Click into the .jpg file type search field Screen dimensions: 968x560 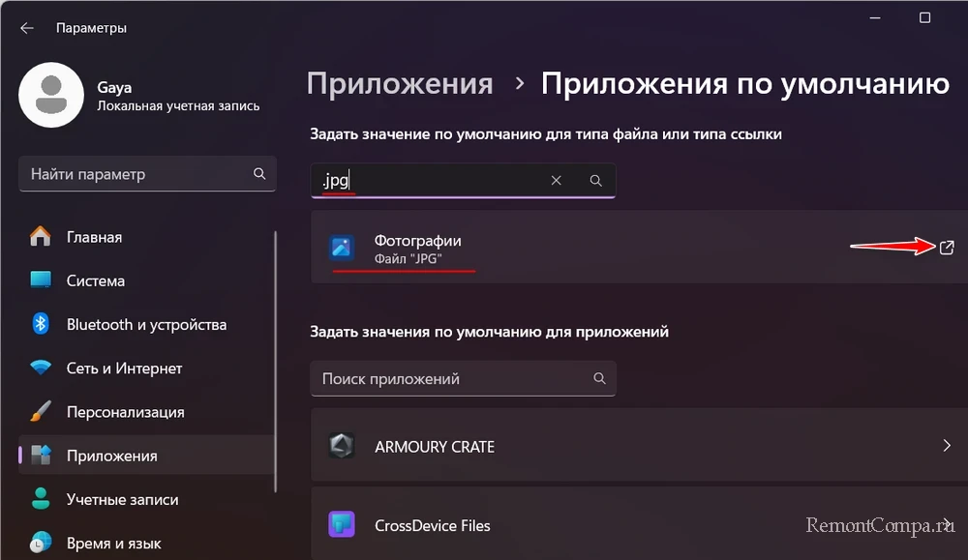coord(463,181)
